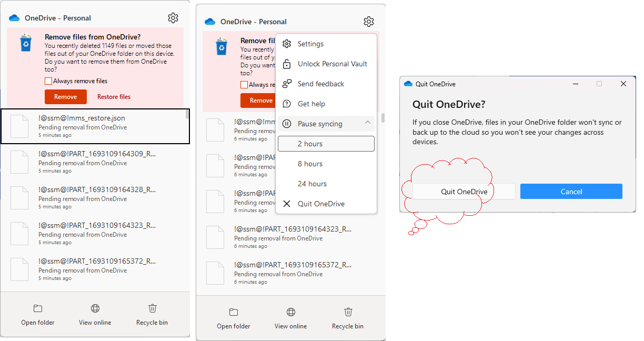Image resolution: width=644 pixels, height=341 pixels.
Task: Open Recycle bin icon in left panel footer
Action: click(x=152, y=308)
